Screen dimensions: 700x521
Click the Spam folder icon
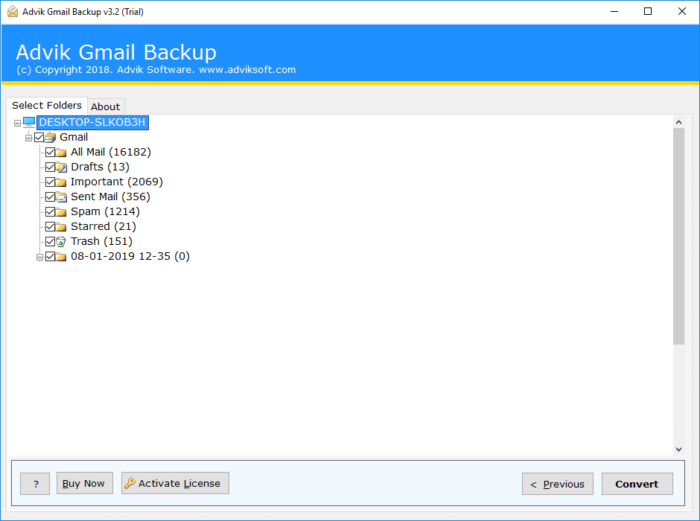61,212
